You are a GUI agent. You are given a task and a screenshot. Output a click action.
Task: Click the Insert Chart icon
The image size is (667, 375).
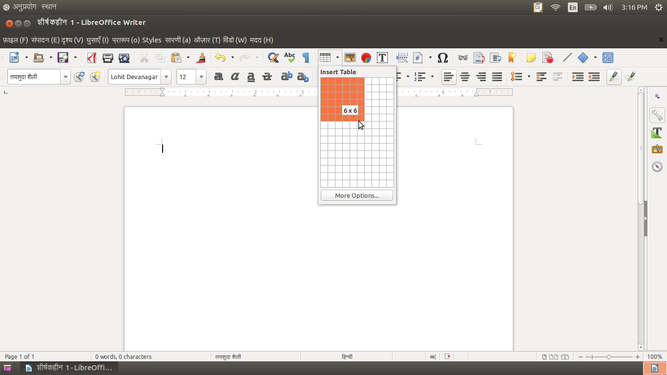[x=366, y=57]
